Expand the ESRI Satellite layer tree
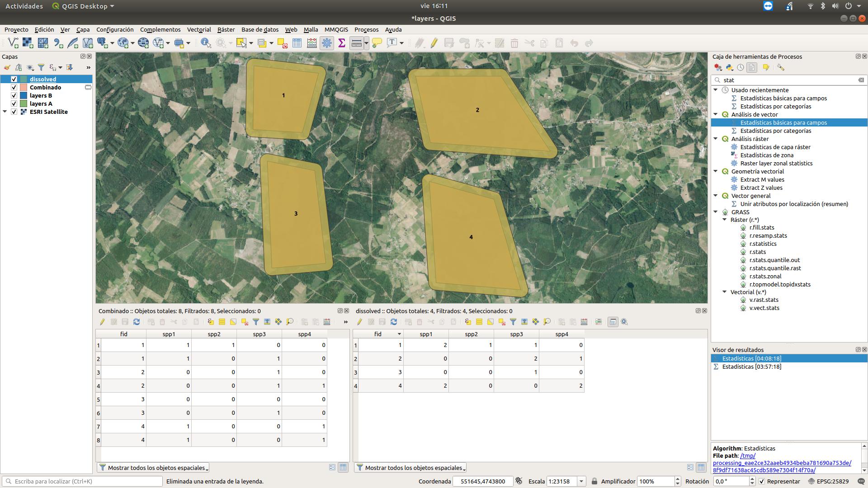The height and width of the screenshot is (488, 868). (x=5, y=112)
